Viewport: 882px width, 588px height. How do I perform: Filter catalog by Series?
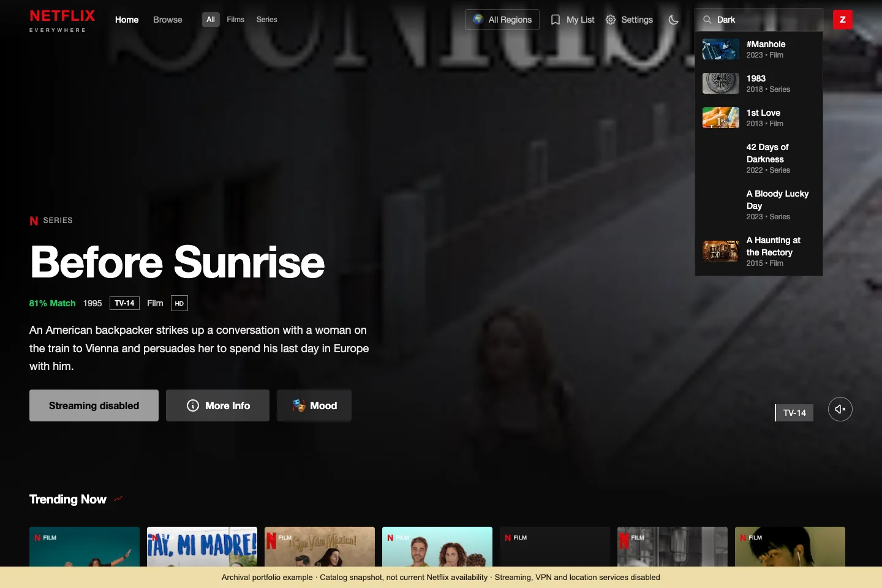point(266,20)
